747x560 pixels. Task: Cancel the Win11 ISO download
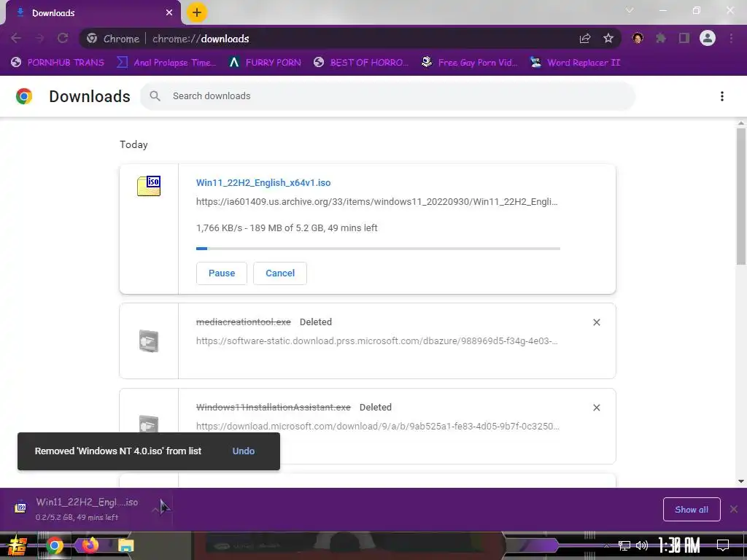coord(280,273)
